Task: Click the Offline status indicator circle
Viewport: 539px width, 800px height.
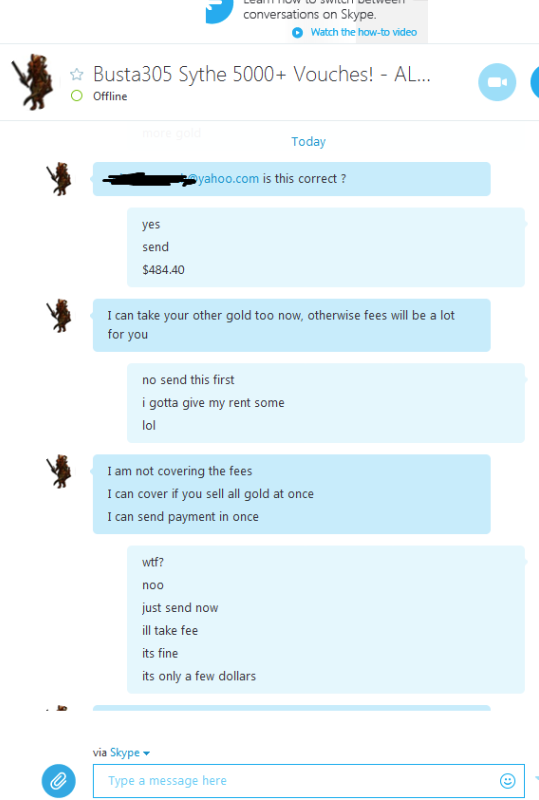Action: point(77,96)
